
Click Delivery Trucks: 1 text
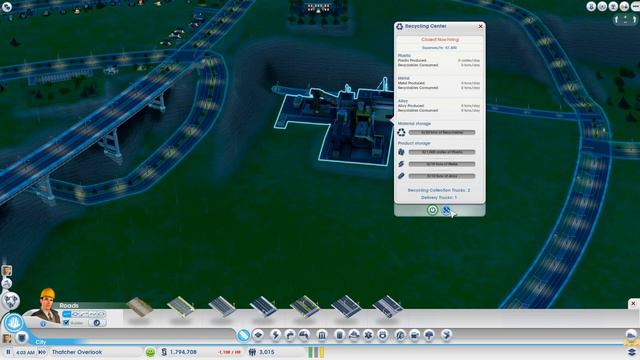click(439, 198)
